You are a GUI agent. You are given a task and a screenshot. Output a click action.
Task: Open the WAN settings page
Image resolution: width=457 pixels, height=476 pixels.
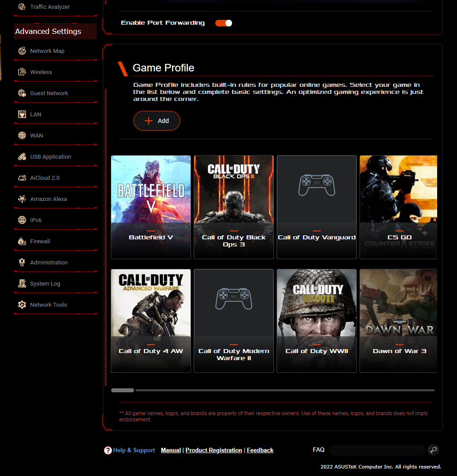[x=56, y=135]
